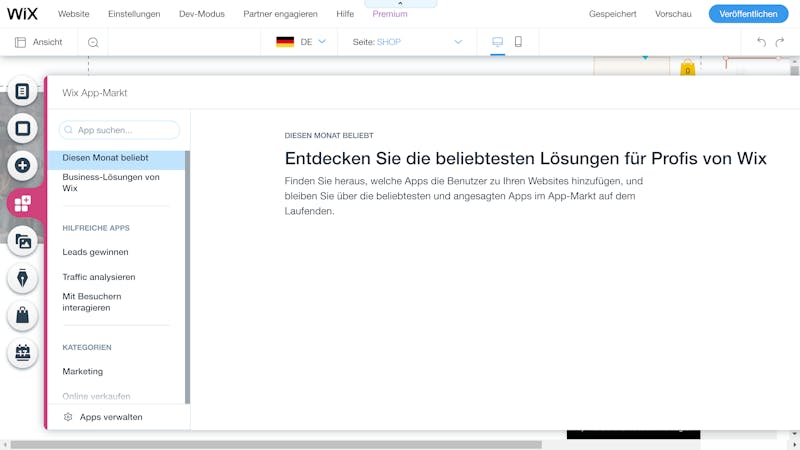Open the Blog pen sidebar icon

(22, 278)
